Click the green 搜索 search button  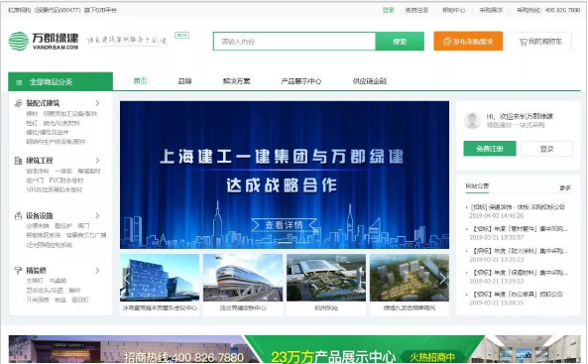pos(400,42)
